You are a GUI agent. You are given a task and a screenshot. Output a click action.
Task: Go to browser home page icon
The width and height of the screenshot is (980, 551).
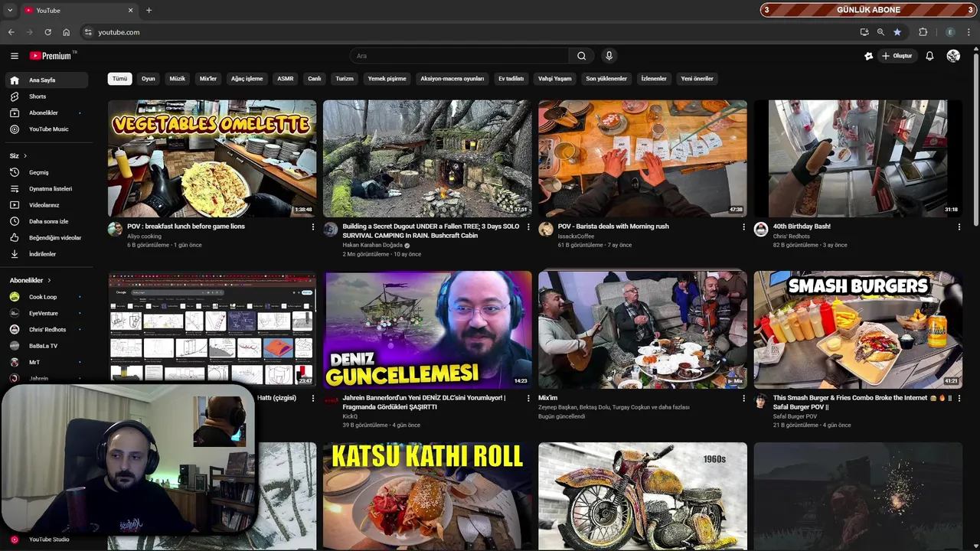click(67, 32)
